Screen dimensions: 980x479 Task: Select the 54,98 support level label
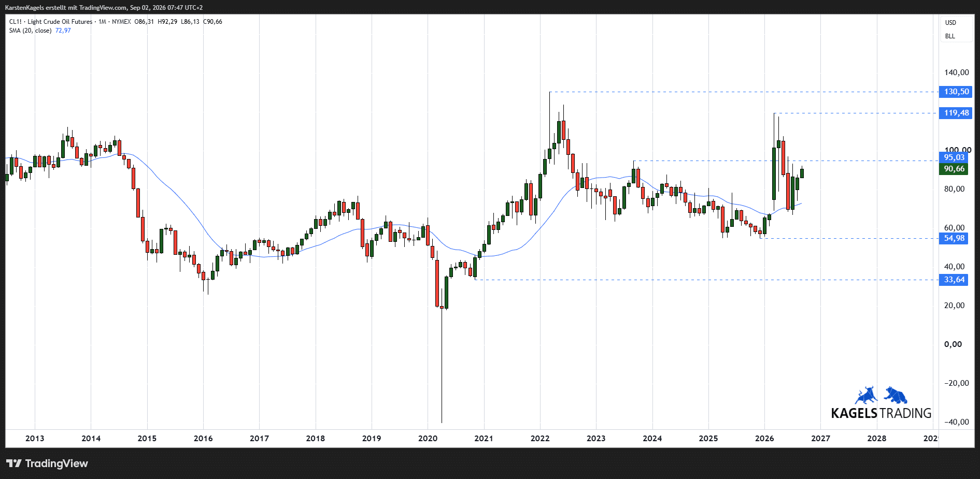(x=954, y=238)
